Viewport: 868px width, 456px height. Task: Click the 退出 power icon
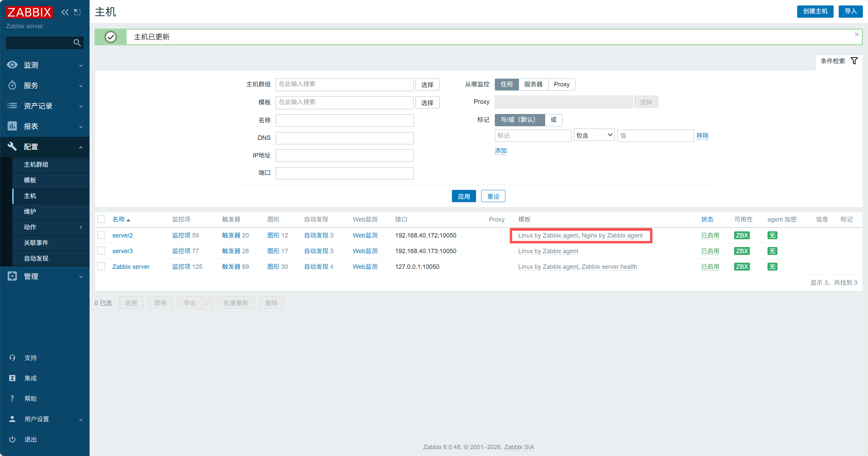coord(12,439)
